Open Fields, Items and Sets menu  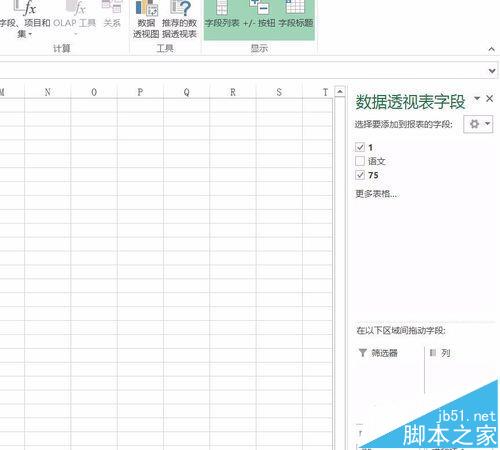pyautogui.click(x=25, y=19)
